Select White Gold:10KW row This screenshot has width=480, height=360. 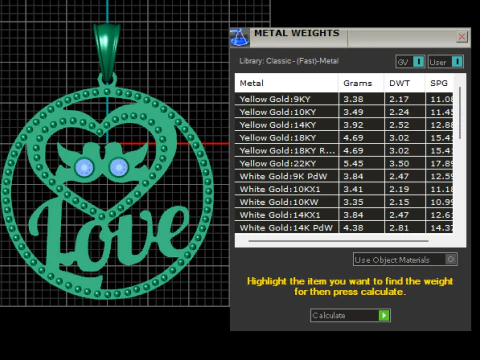pyautogui.click(x=344, y=202)
